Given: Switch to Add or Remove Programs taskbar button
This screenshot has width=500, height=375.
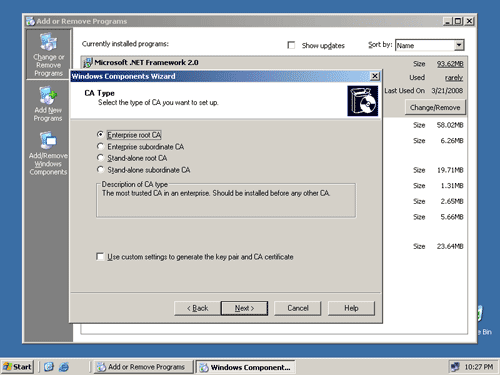Looking at the screenshot, I should point(143,367).
